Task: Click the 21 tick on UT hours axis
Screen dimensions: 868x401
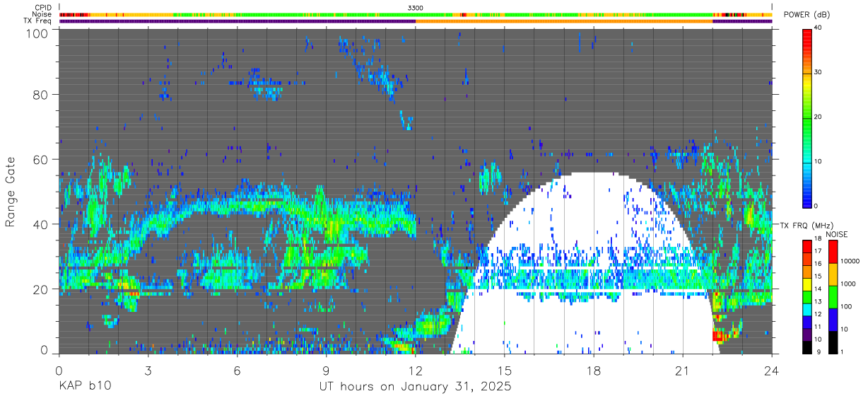Action: pos(683,370)
